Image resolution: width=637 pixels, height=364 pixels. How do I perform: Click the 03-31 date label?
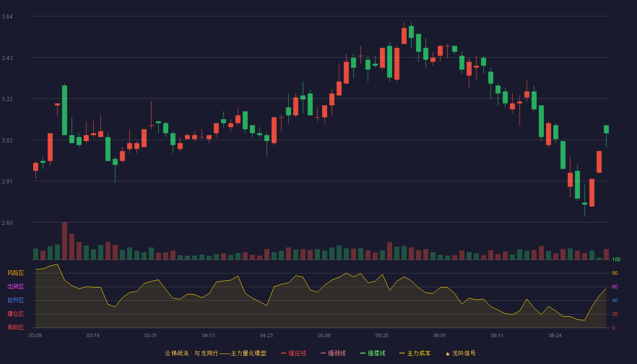coord(151,335)
